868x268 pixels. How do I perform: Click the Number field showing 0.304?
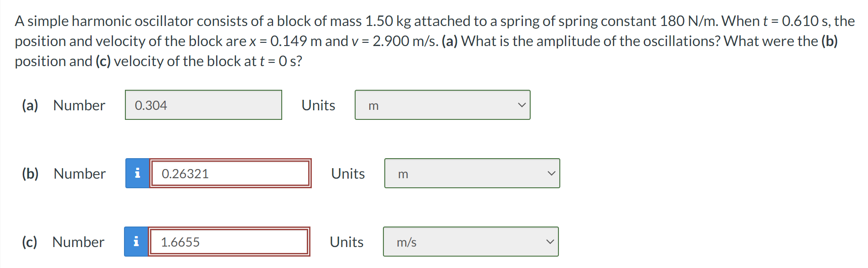coord(203,105)
